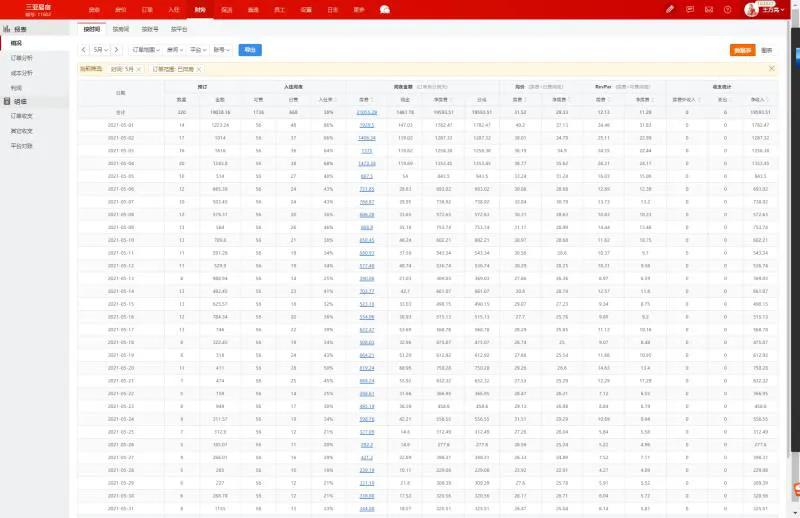Sort the blue-linked 房费 column via its sort icon
Image resolution: width=800 pixels, height=518 pixels.
pos(372,100)
